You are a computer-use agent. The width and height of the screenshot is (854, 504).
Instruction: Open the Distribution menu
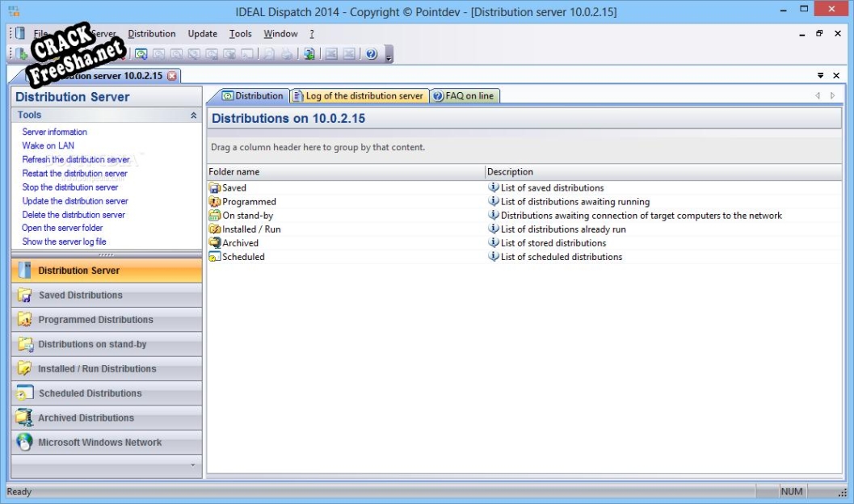click(x=152, y=34)
